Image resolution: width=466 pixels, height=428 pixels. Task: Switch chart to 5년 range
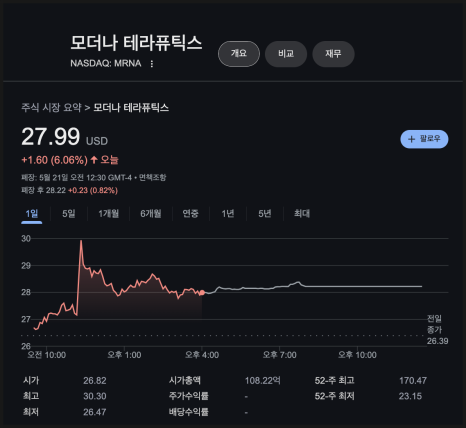tap(265, 214)
